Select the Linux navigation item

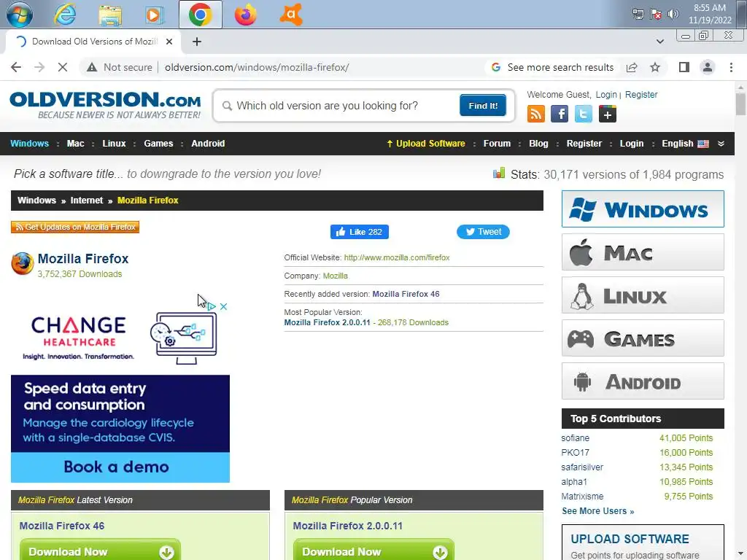114,144
